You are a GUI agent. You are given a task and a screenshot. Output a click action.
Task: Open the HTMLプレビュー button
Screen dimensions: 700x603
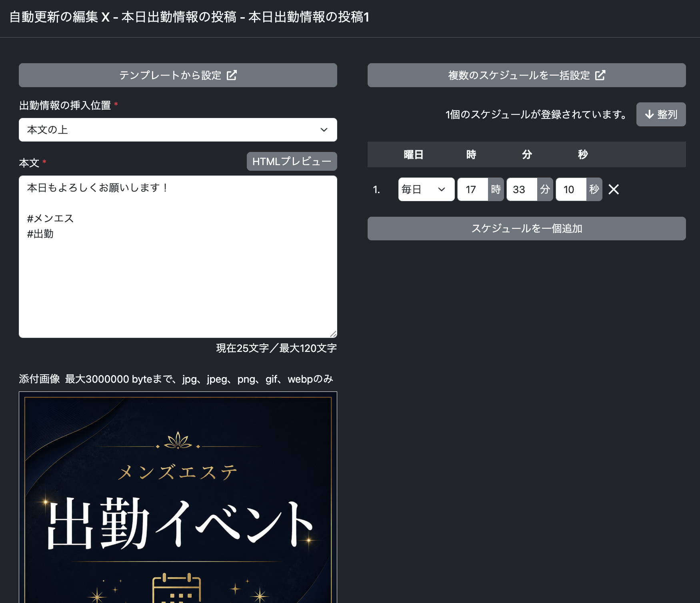click(292, 162)
